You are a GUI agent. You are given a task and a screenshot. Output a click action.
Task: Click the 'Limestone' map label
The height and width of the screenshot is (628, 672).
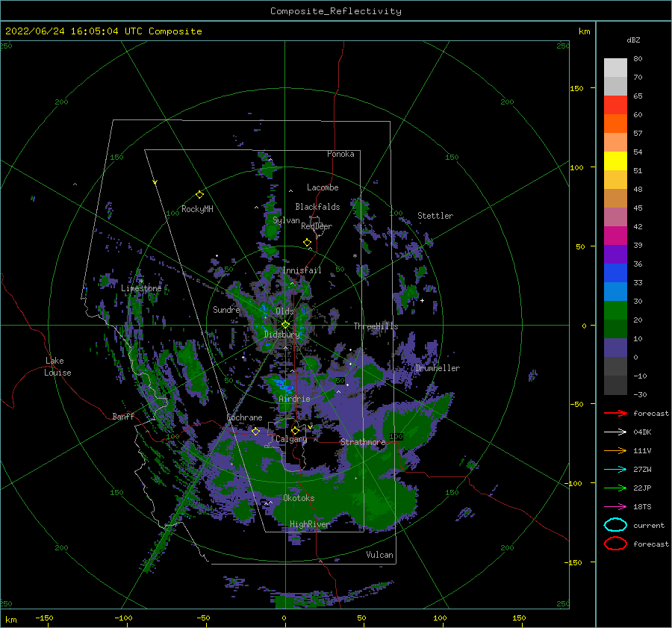(141, 288)
